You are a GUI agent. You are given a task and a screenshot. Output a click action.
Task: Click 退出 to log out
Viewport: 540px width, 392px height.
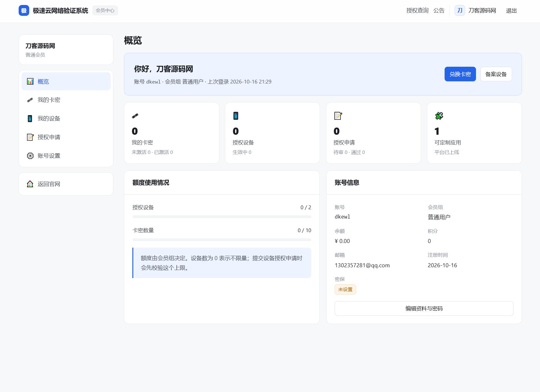tap(511, 11)
